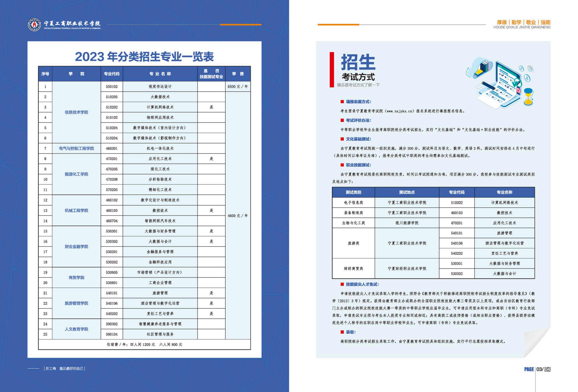Viewport: 578px width, 392px height.
Task: Click the 视觉传达设计 major name
Action: [x=160, y=87]
